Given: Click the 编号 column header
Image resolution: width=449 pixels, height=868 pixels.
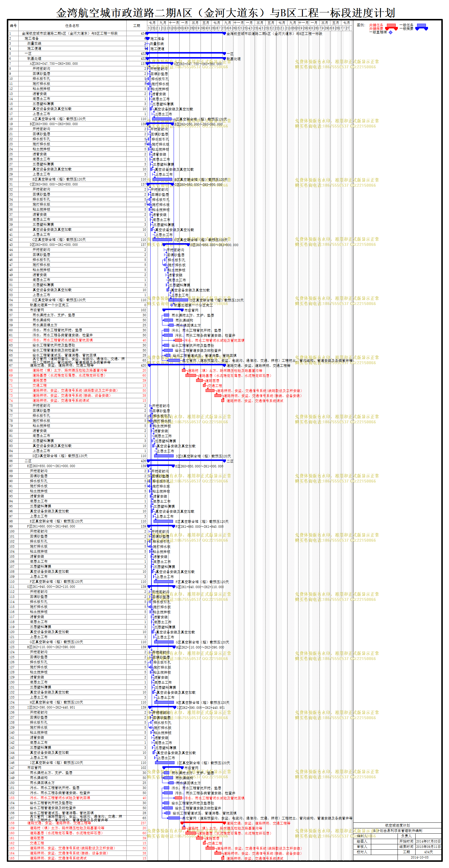Looking at the screenshot, I should (13, 26).
